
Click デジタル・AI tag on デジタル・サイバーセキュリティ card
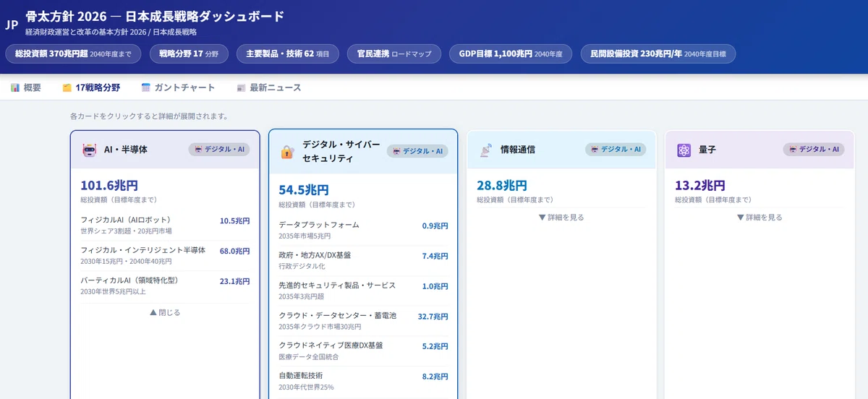[417, 151]
